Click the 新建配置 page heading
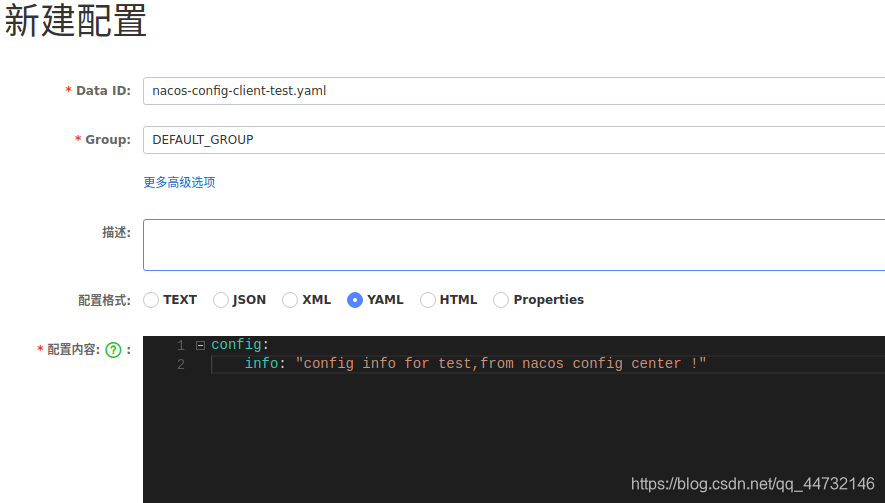 (x=76, y=20)
